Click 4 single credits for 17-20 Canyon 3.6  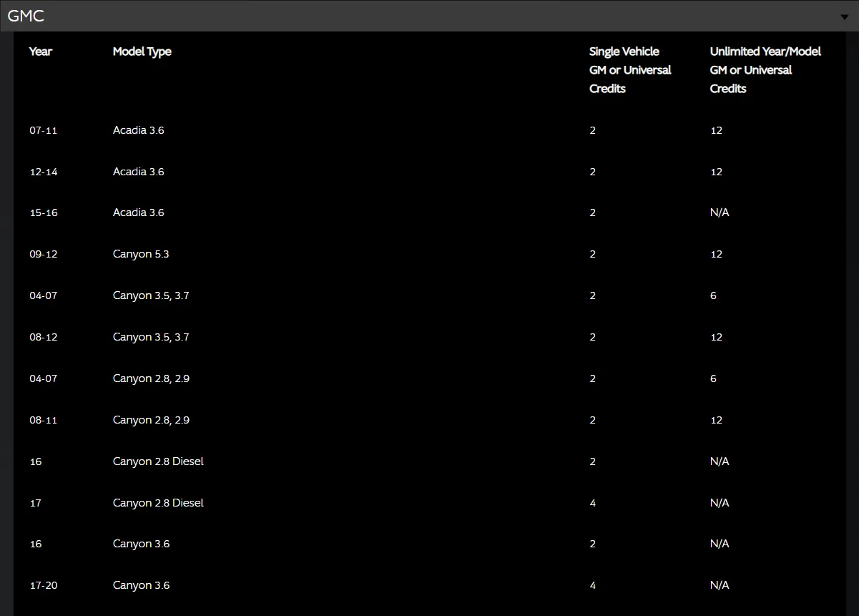click(592, 585)
